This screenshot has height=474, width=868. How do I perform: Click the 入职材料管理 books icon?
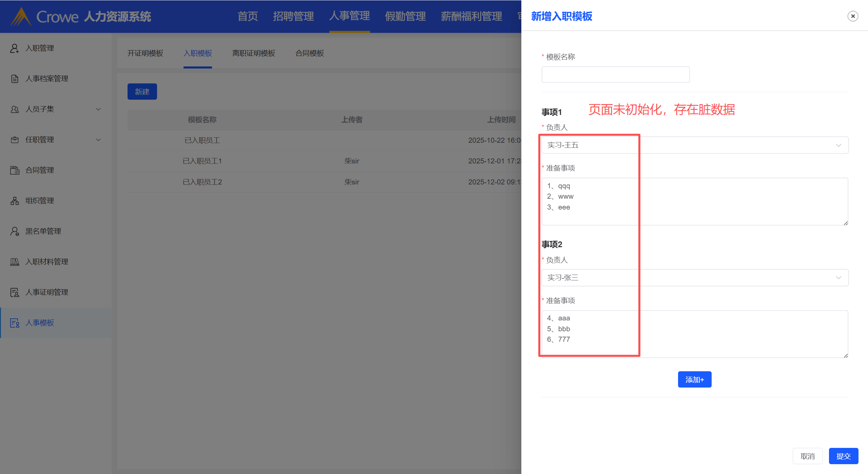tap(14, 262)
